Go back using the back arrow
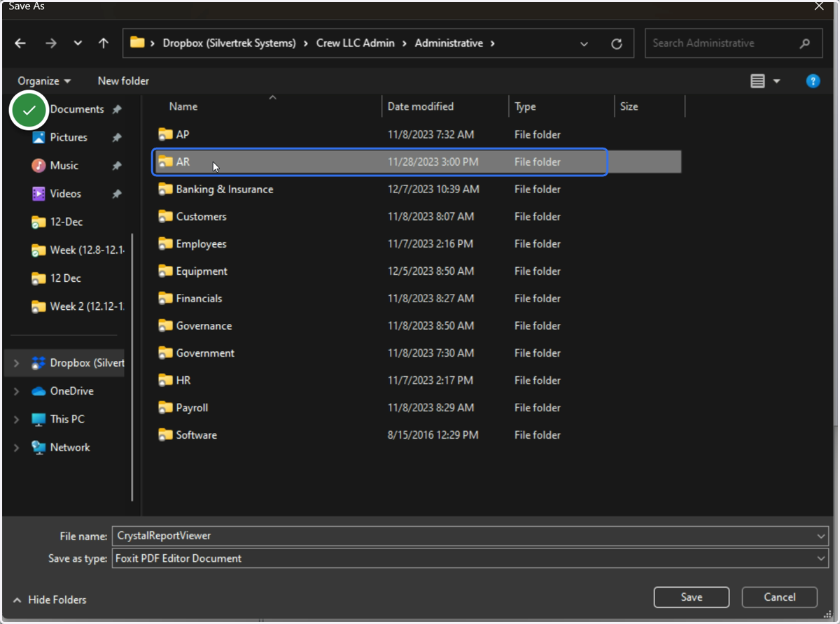Viewport: 840px width, 624px height. click(20, 43)
